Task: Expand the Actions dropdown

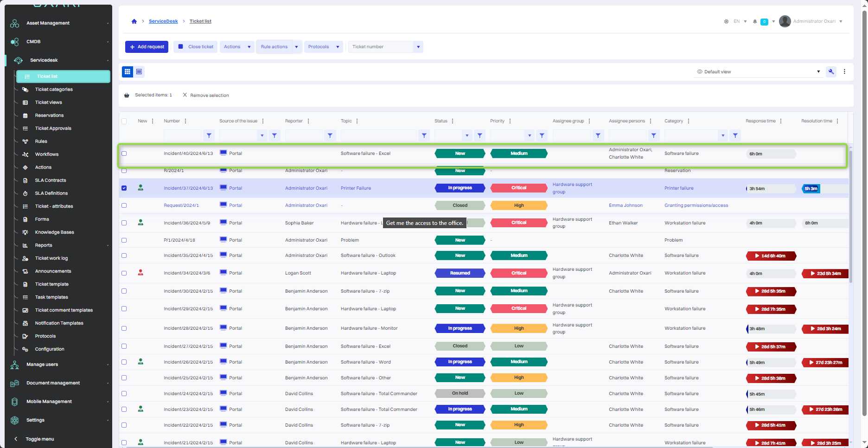Action: [x=249, y=47]
